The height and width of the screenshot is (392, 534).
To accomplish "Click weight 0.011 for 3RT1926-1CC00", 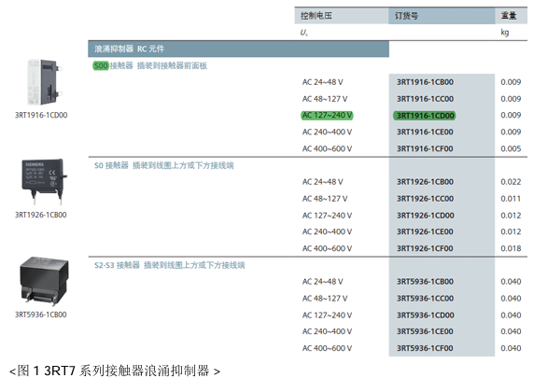I will click(x=511, y=199).
